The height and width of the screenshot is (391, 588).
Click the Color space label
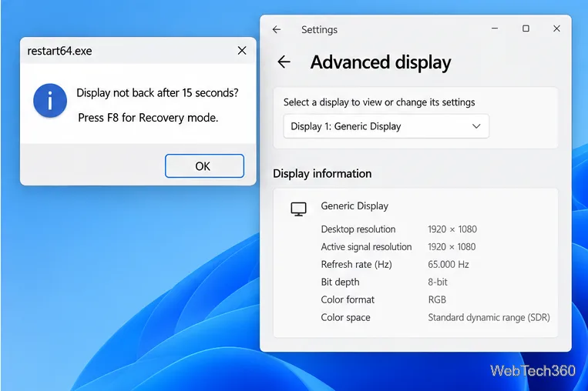345,318
